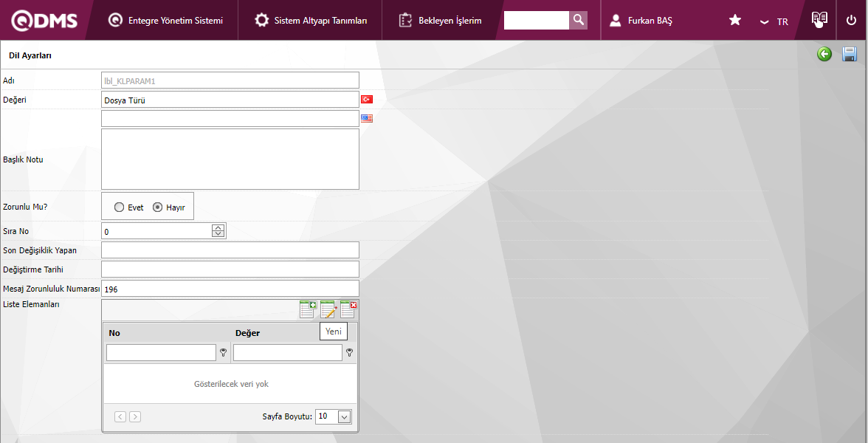Decrease Sıra No with down arrow
Screen dimensions: 868x443
pos(218,234)
